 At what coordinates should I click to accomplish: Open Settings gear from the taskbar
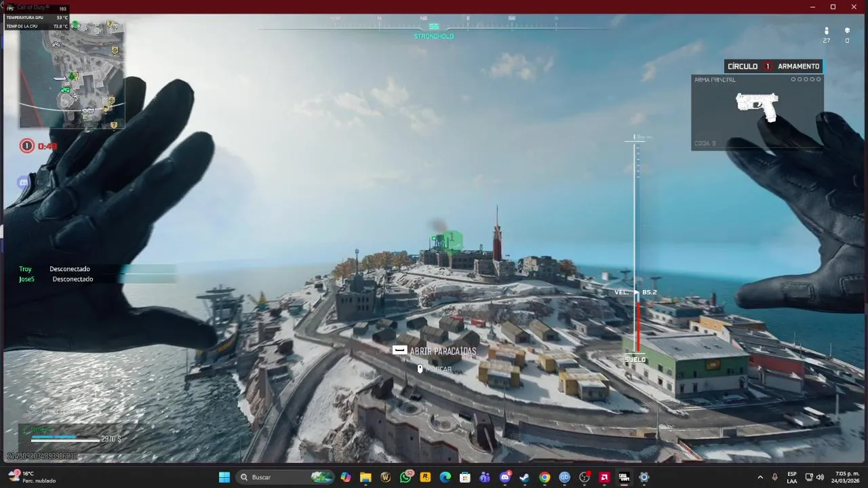[x=644, y=477]
